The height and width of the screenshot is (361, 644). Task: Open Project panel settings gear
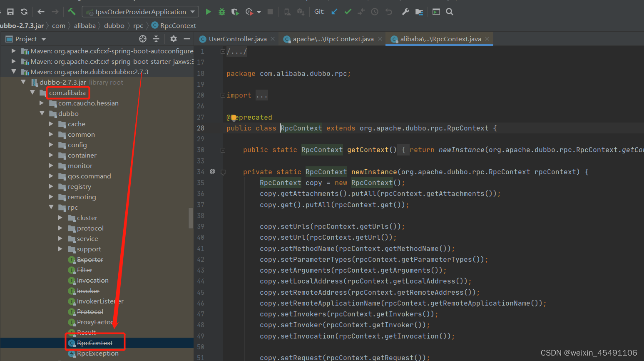tap(174, 38)
